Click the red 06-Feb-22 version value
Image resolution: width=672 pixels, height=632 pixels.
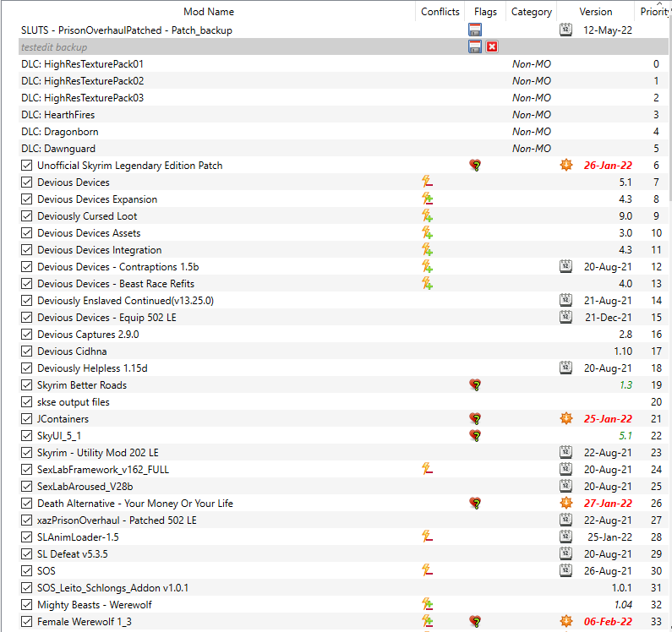click(x=608, y=622)
